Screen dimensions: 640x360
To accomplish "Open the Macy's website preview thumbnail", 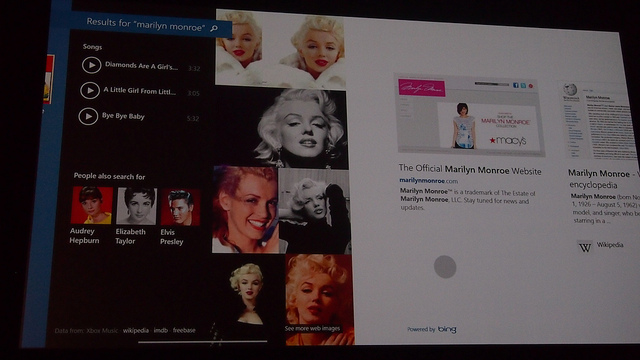I will point(470,115).
